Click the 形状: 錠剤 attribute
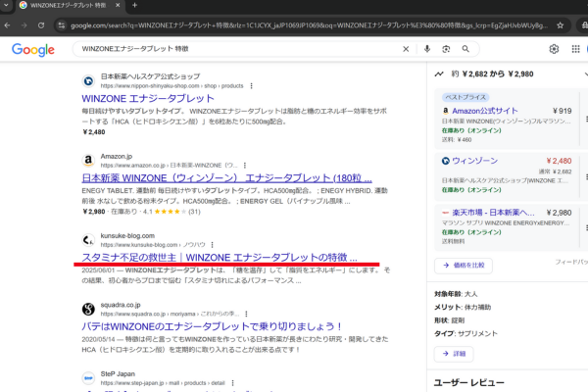The image size is (588, 392). 450,320
